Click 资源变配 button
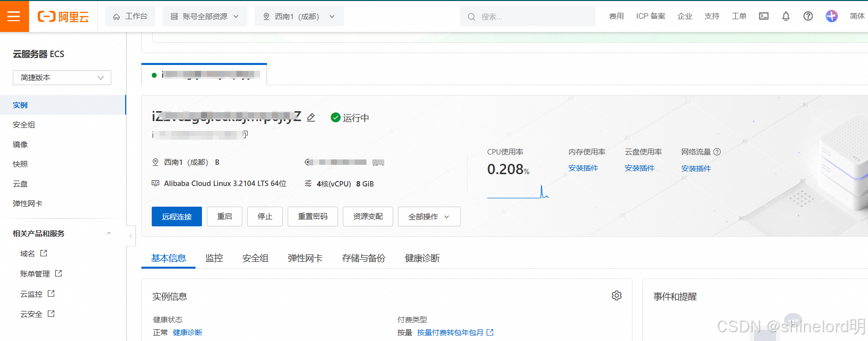Screen dimensions: 868x341 pyautogui.click(x=368, y=217)
